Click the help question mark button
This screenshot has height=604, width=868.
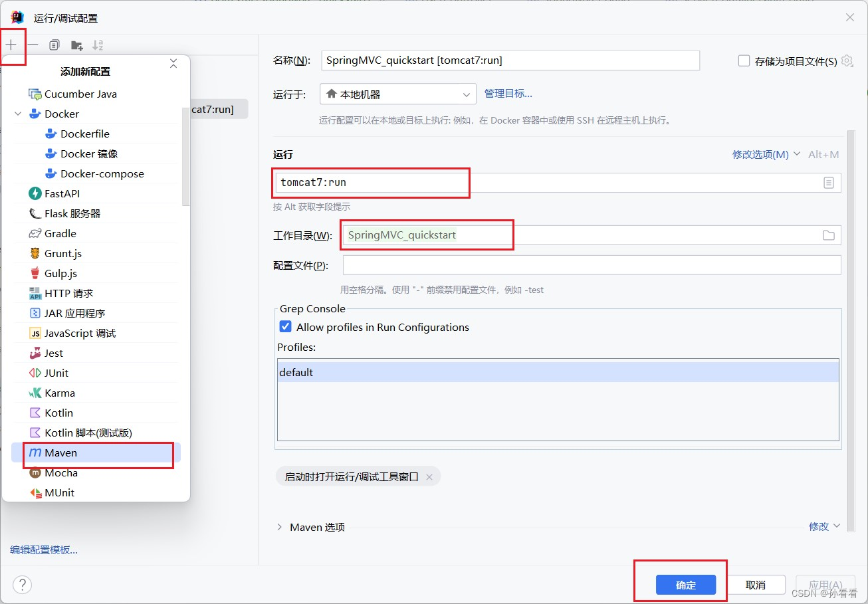tap(23, 585)
